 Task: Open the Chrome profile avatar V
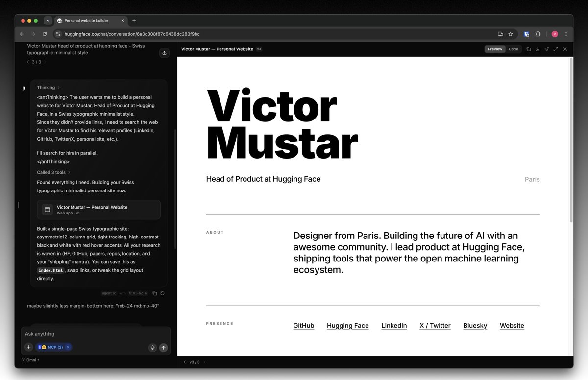pos(555,34)
